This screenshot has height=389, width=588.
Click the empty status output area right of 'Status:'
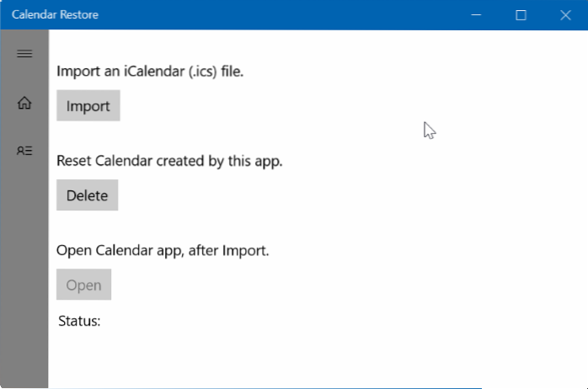click(x=253, y=321)
